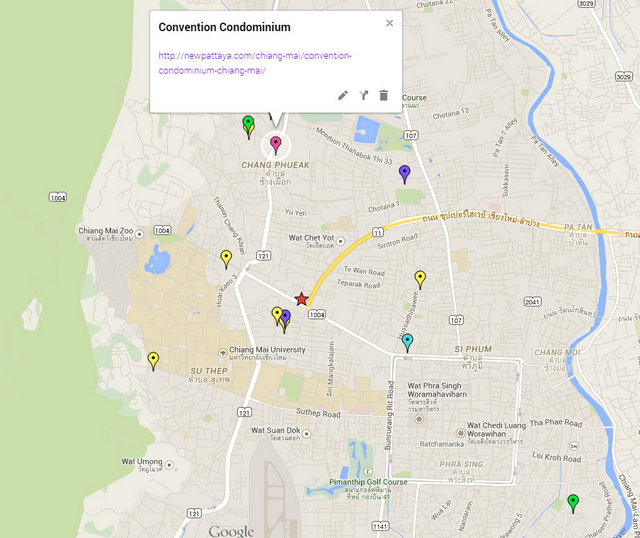The width and height of the screenshot is (640, 538).
Task: Click the Wat Umong place icon
Action: point(169,465)
